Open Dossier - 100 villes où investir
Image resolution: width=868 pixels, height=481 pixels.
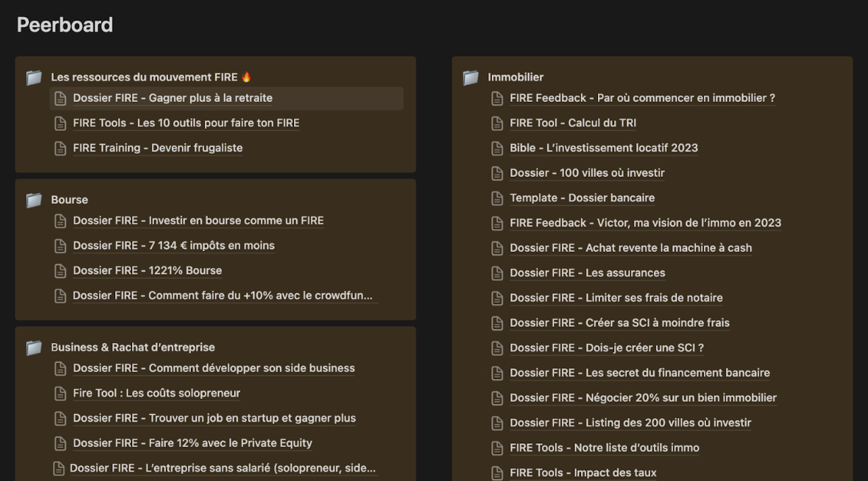587,173
